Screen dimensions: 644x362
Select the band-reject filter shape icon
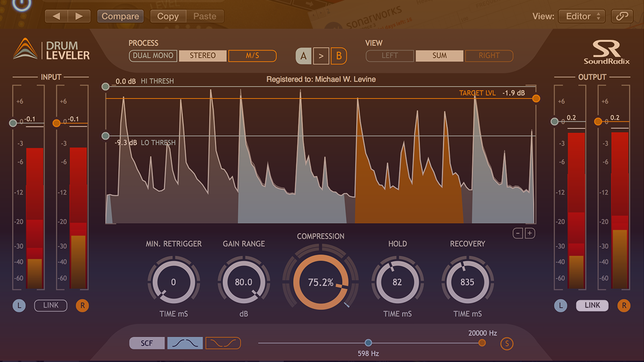pos(223,343)
